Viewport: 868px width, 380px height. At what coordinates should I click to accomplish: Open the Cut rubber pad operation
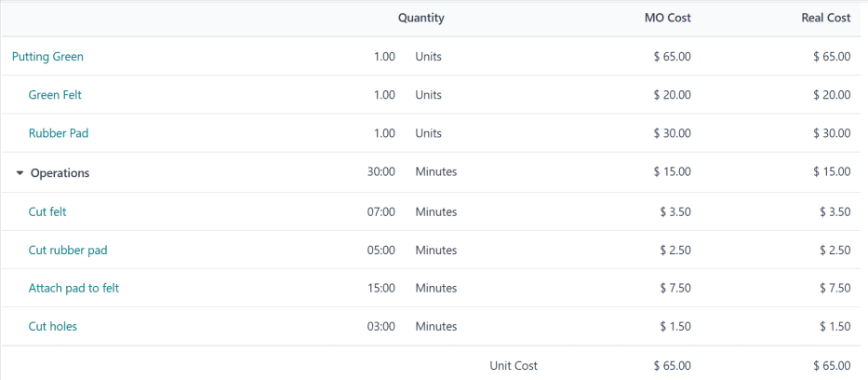68,250
